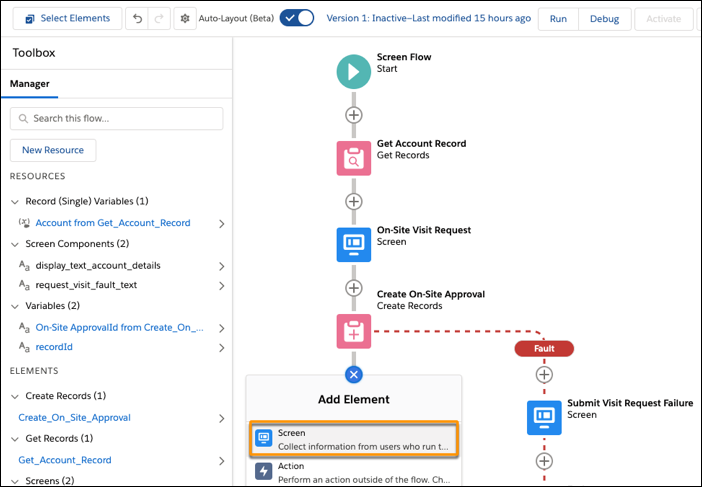Collapse the Record (Single) Variables section
702x487 pixels.
15,202
